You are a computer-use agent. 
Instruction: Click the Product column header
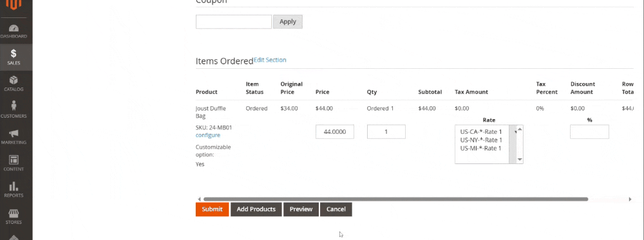(207, 92)
